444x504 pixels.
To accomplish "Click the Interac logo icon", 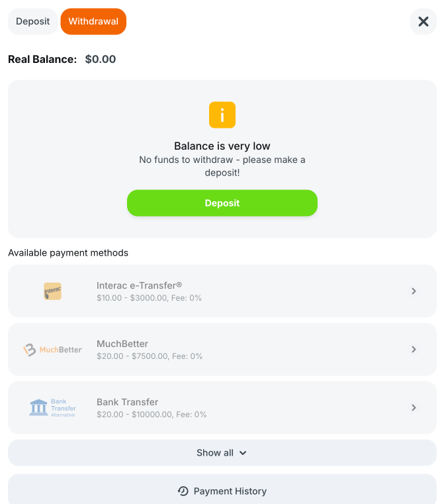I will click(53, 291).
